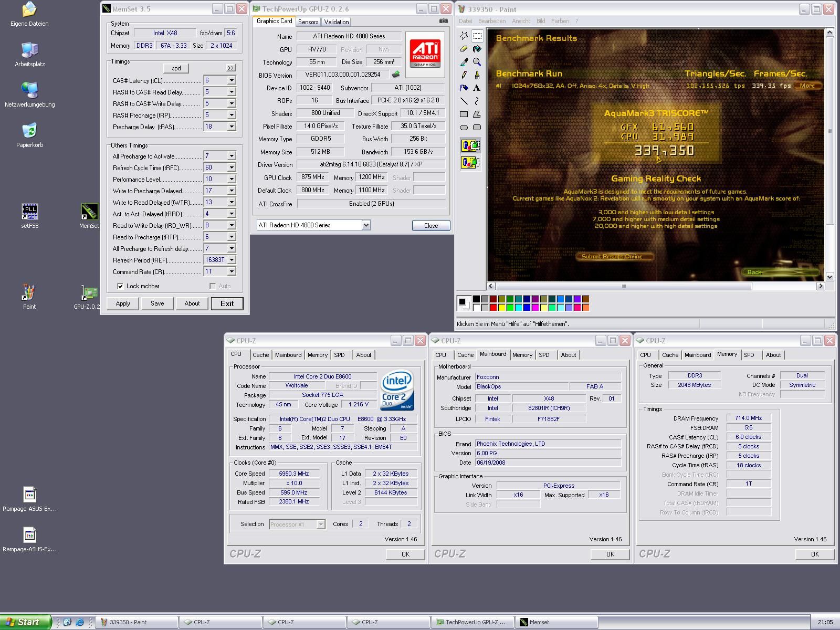The width and height of the screenshot is (840, 630).
Task: Select the opaque selection option in Paint
Action: (x=470, y=146)
